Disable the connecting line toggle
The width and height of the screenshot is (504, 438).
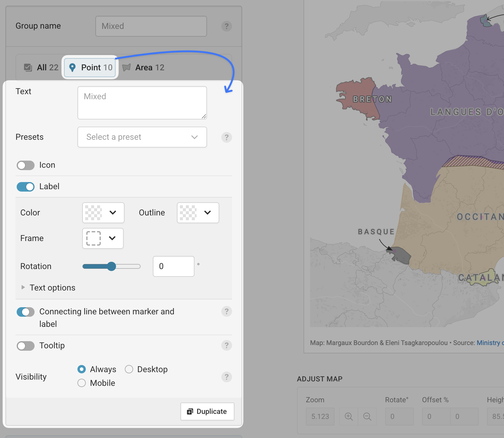click(x=26, y=312)
